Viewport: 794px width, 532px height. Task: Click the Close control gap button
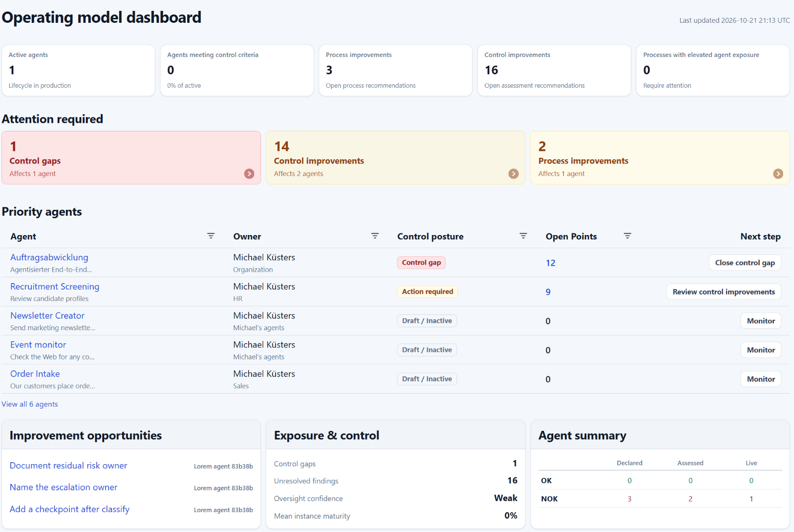pyautogui.click(x=745, y=263)
